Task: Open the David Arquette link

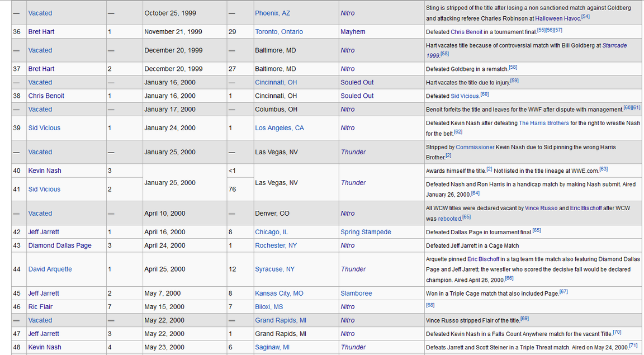Action: 50,269
